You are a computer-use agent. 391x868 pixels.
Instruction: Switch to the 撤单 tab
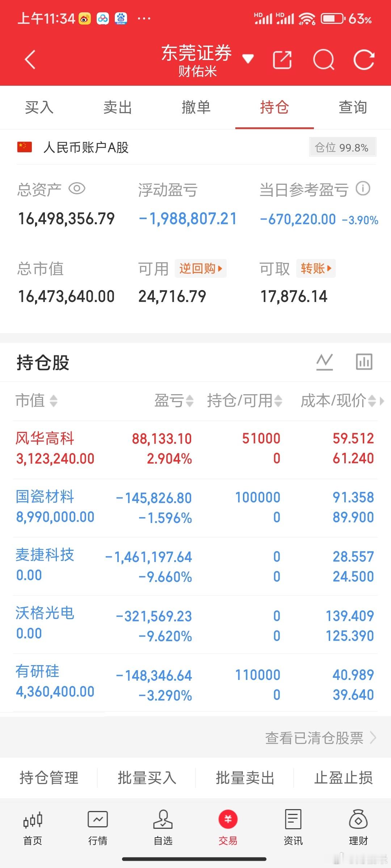point(196,107)
